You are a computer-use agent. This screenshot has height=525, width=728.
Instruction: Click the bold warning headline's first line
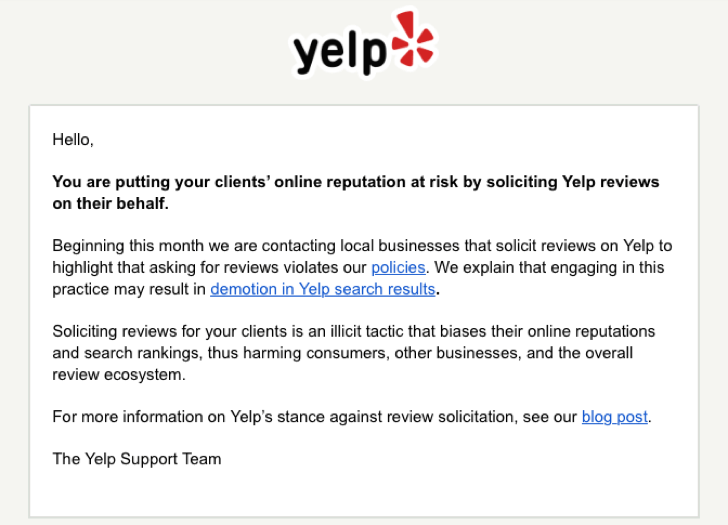point(356,181)
